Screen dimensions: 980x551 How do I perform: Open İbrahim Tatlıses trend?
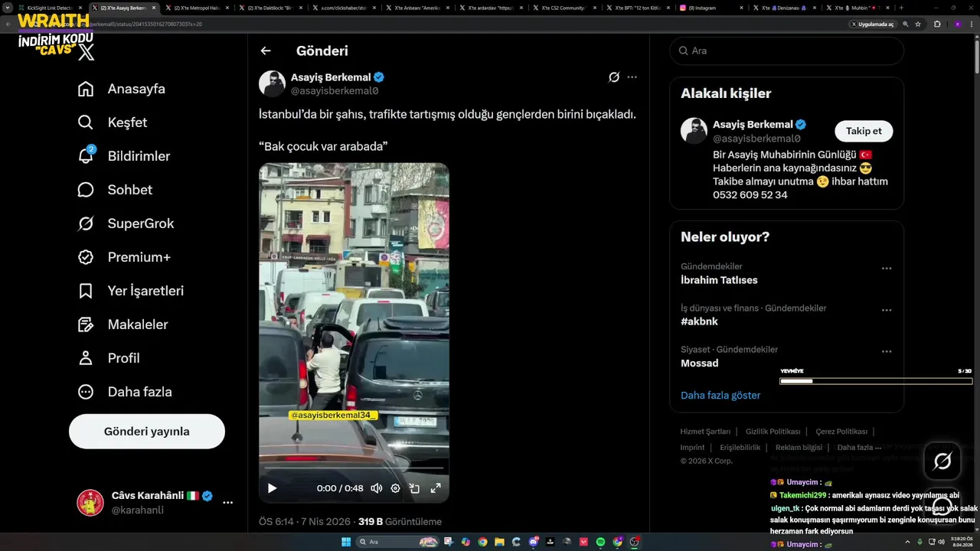tap(719, 280)
